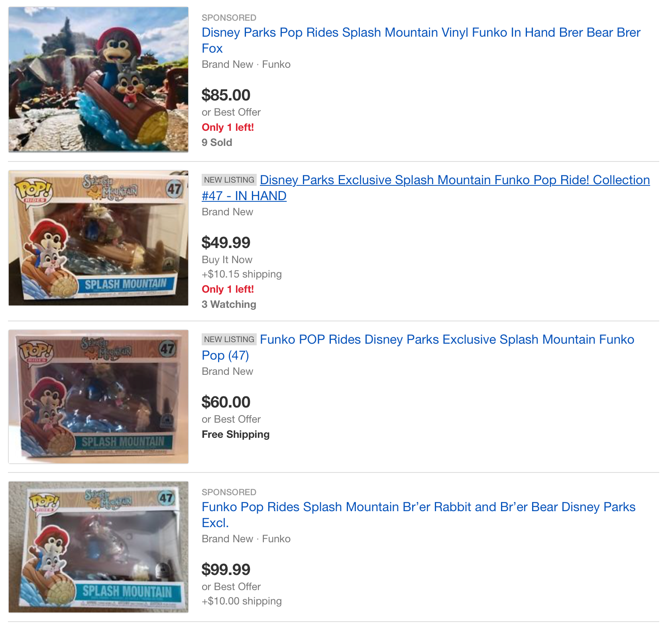The image size is (672, 626).
Task: Open the 'Funko Pop Ride! Collection #47' link
Action: pos(454,180)
